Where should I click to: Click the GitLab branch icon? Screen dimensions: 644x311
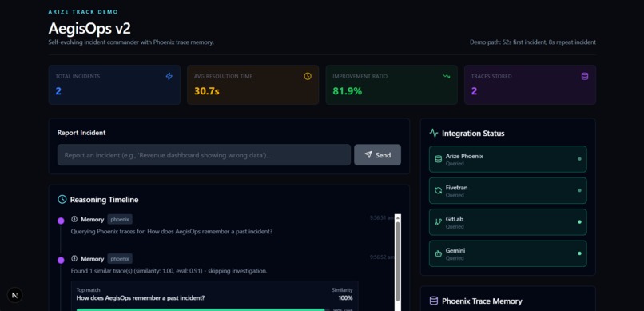coord(438,221)
